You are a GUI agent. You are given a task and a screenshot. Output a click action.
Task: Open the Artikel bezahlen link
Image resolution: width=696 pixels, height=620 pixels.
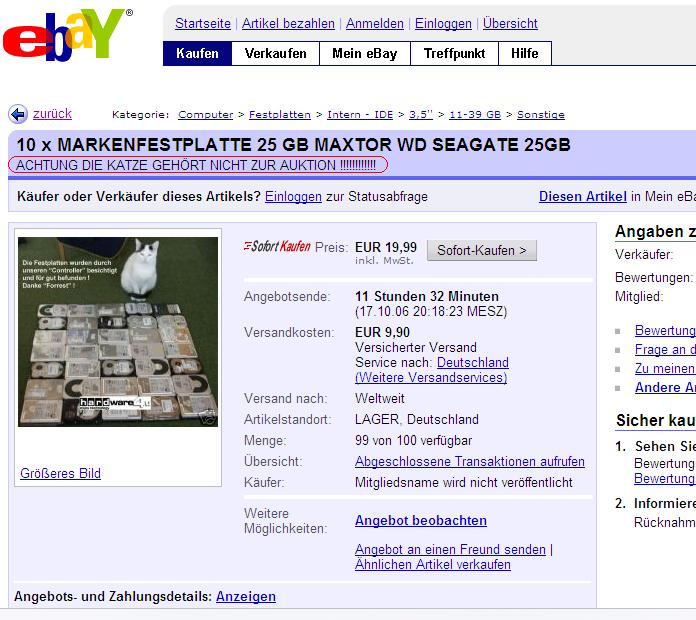coord(288,23)
